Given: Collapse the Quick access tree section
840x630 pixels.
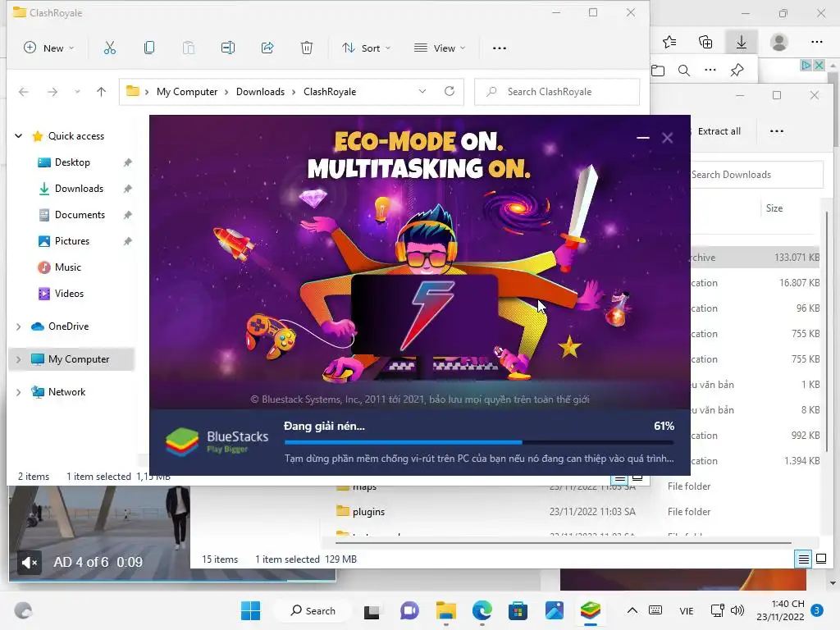Looking at the screenshot, I should click(x=18, y=136).
